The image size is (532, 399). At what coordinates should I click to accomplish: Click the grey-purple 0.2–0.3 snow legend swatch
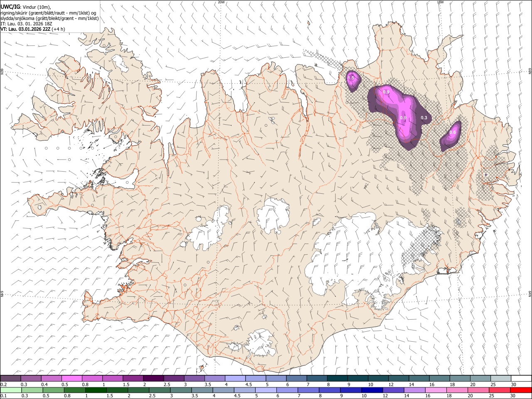point(11,379)
